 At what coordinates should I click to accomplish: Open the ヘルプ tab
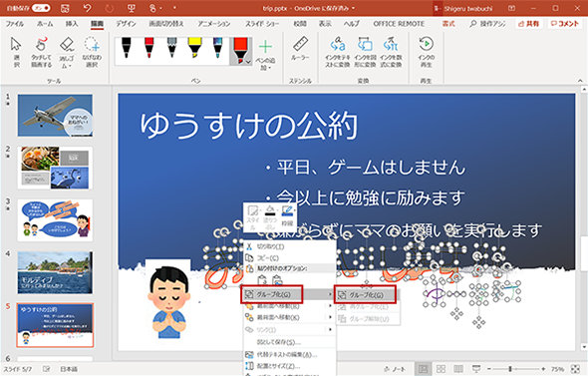352,24
